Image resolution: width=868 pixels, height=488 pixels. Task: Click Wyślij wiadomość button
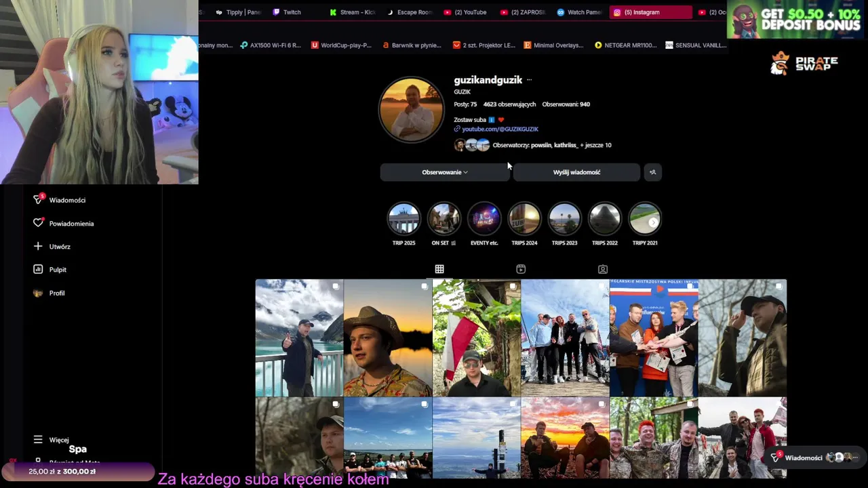point(576,172)
